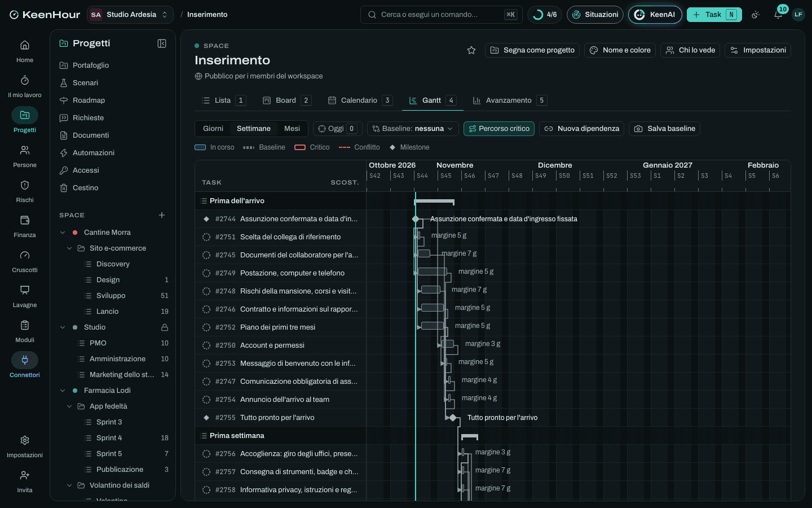Toggle Percorso critico highlight
This screenshot has width=812, height=508.
pyautogui.click(x=499, y=129)
